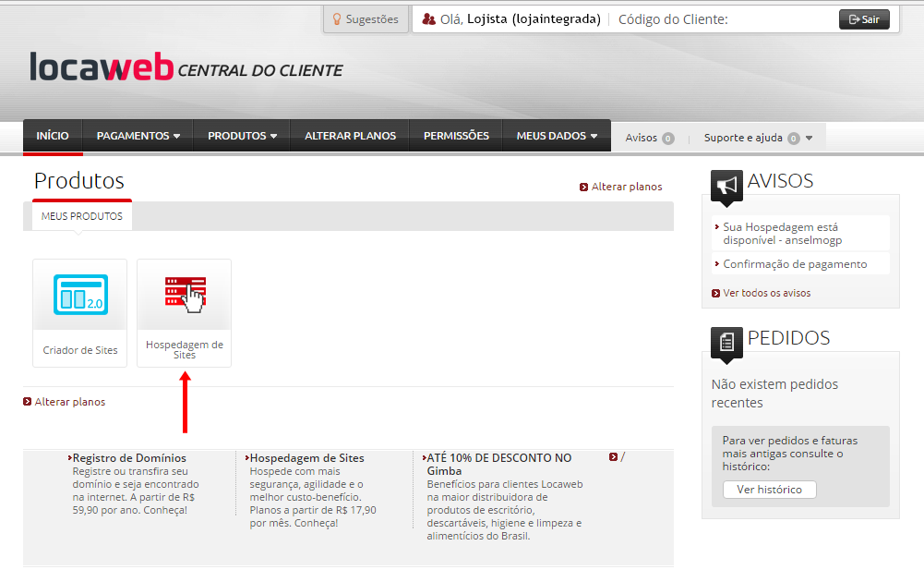The height and width of the screenshot is (582, 924).
Task: Expand the MEUS DADOS dropdown arrow
Action: (x=594, y=136)
